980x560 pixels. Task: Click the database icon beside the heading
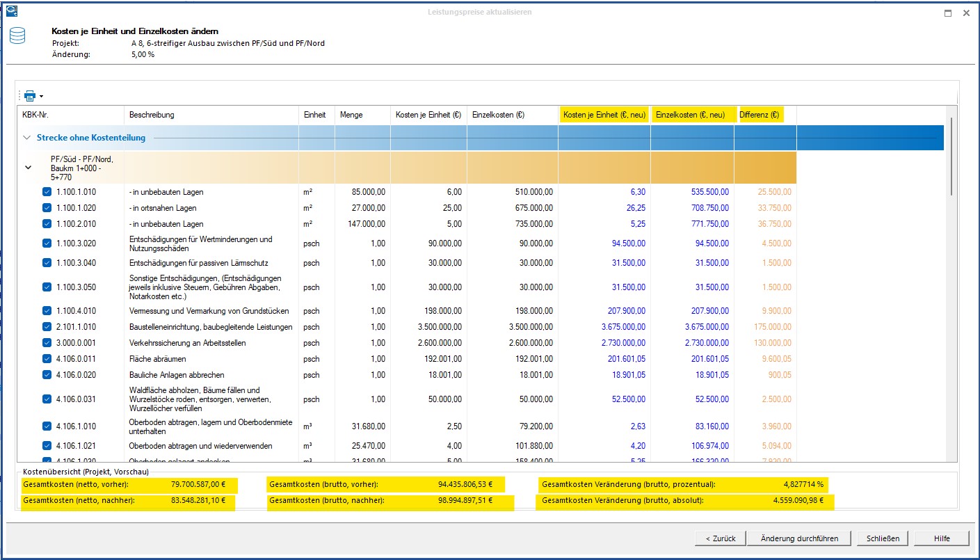click(17, 36)
